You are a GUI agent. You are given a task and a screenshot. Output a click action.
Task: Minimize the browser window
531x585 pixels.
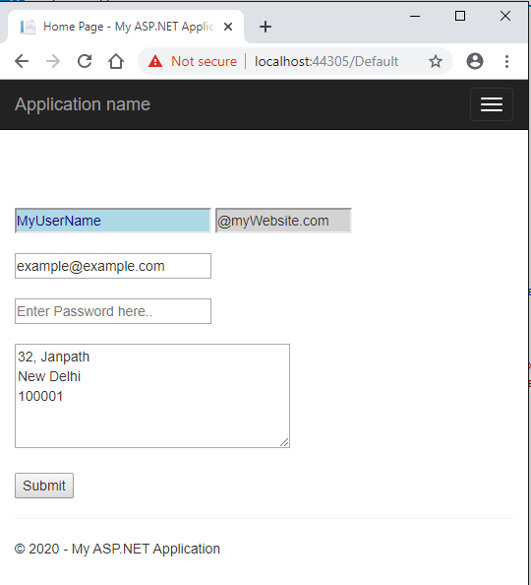click(x=415, y=16)
